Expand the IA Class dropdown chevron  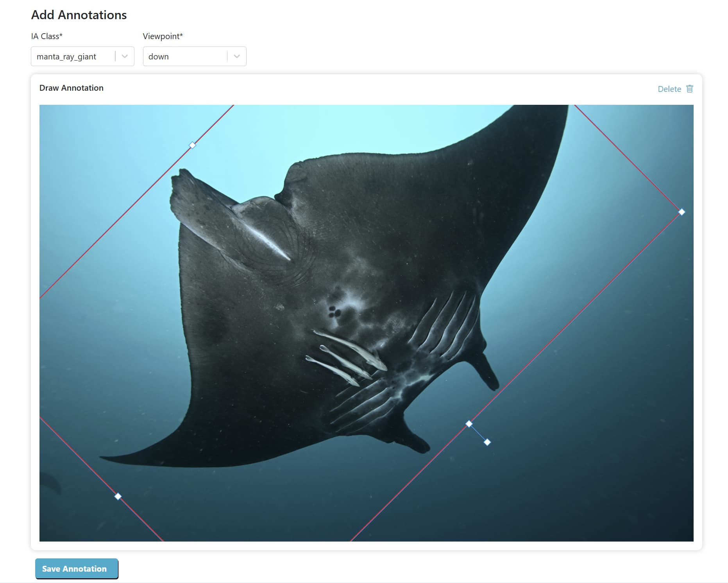click(125, 56)
